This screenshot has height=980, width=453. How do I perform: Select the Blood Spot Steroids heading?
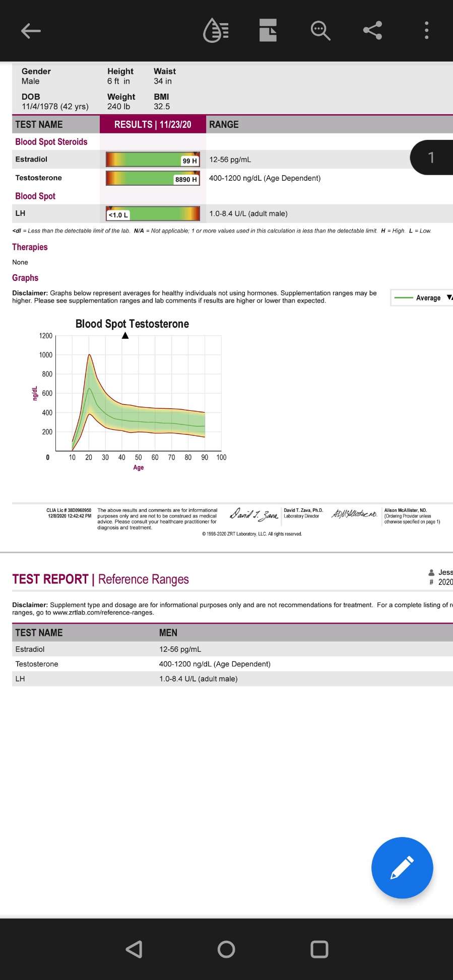click(x=51, y=142)
